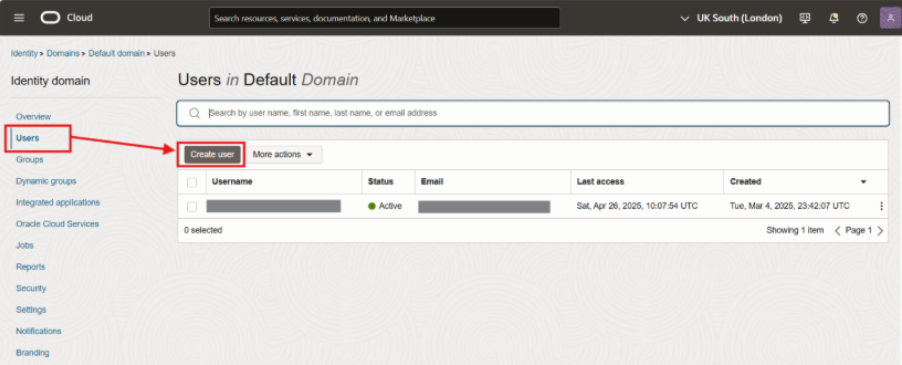
Task: Focus the global resources search box
Action: point(384,18)
